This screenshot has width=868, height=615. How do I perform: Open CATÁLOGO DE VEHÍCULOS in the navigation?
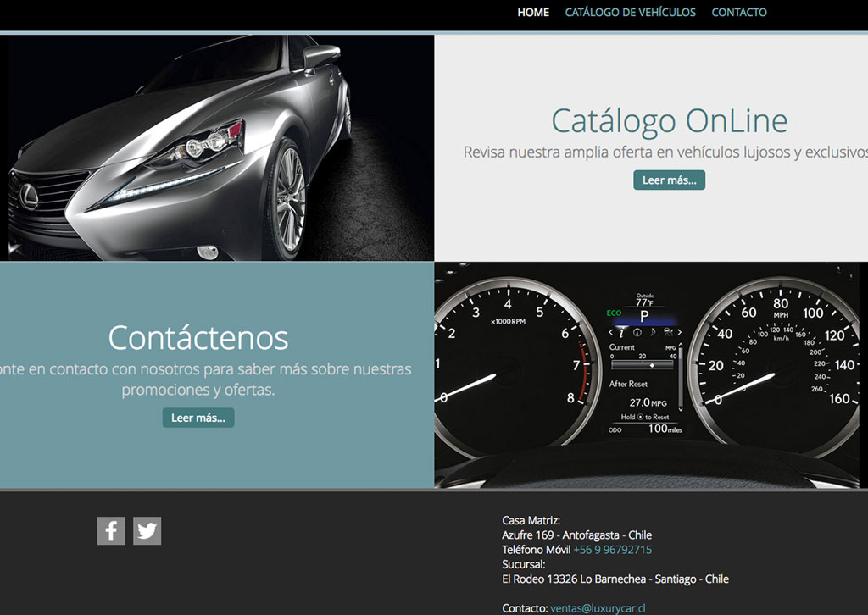pyautogui.click(x=630, y=12)
